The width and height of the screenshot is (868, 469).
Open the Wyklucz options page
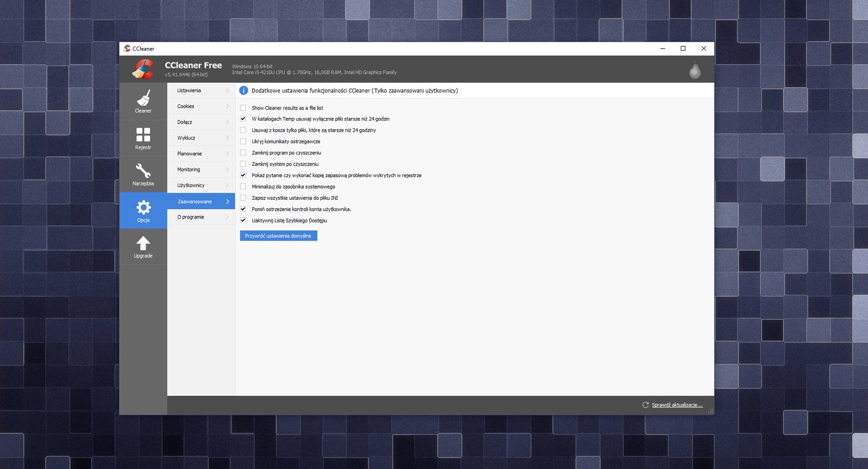[201, 138]
